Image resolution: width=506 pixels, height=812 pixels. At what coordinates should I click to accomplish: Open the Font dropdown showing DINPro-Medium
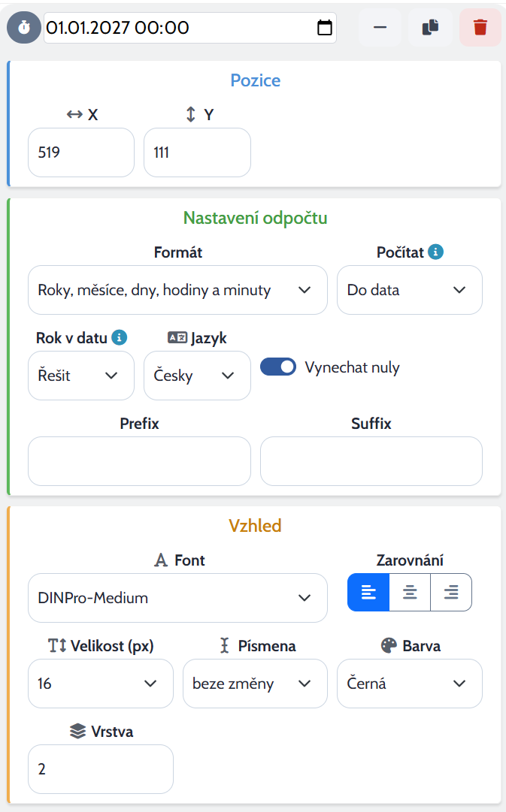[178, 598]
